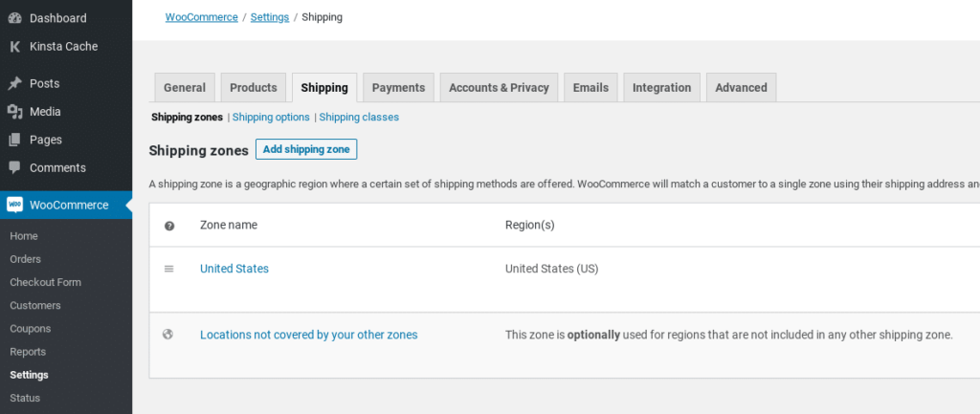This screenshot has width=980, height=414.
Task: Open Orders in WooCommerce submenu
Action: [x=26, y=259]
